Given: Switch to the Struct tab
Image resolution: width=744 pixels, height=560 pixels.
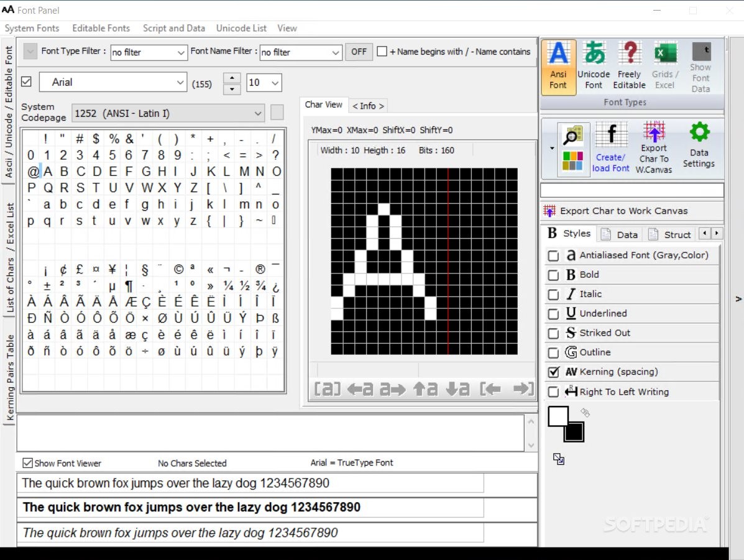Looking at the screenshot, I should 670,234.
